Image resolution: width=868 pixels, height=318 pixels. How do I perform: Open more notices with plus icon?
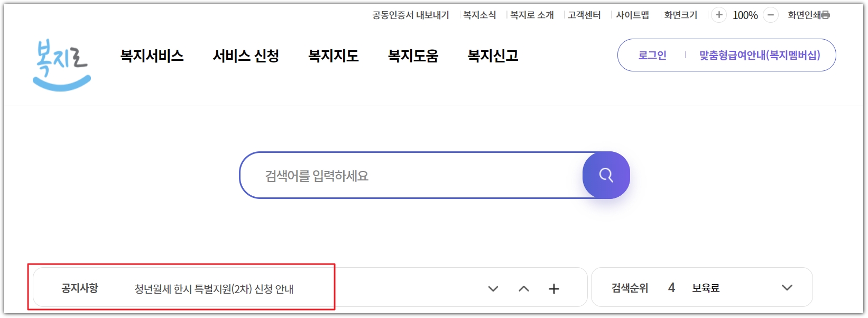(x=553, y=288)
